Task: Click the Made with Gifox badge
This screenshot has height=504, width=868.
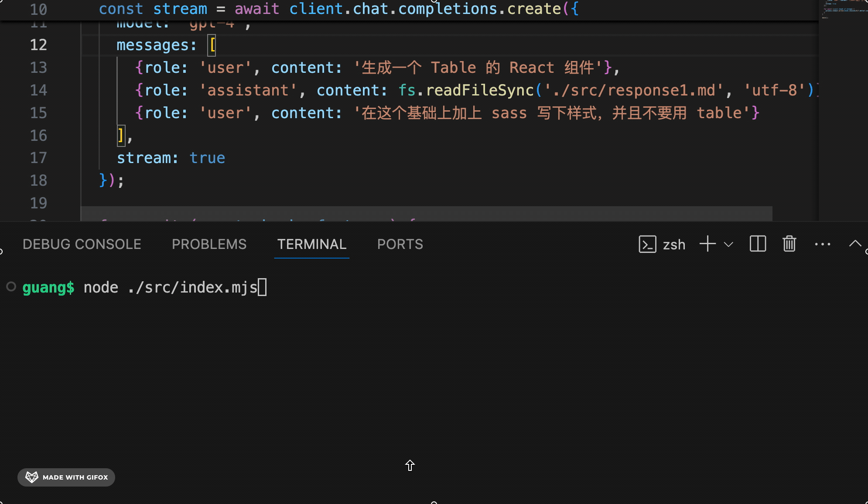Action: click(66, 477)
